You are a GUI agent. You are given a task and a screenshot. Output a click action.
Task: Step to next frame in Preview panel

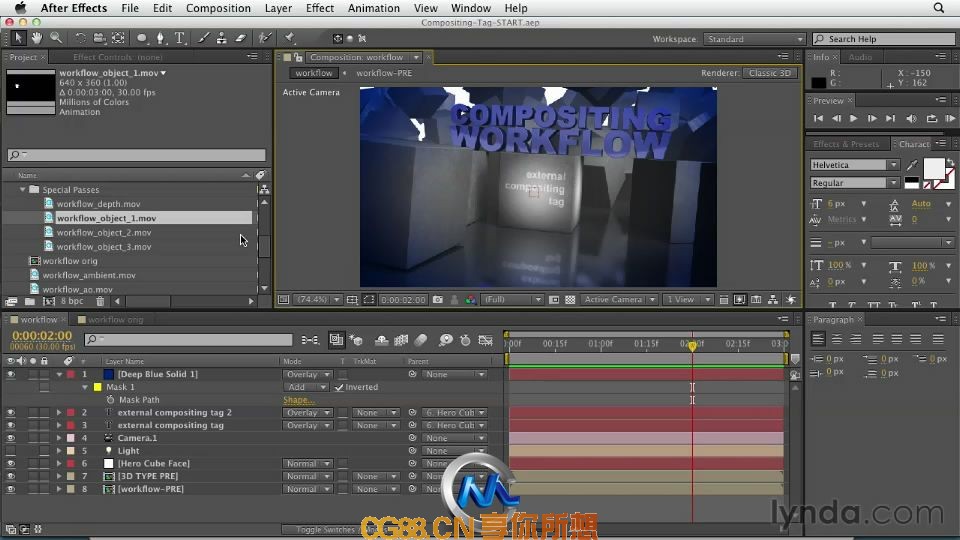872,118
